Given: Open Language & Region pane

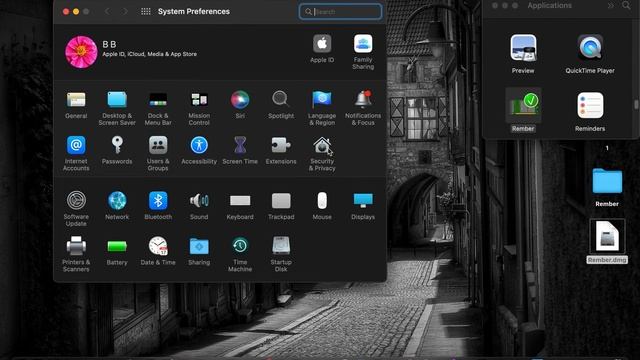Looking at the screenshot, I should click(x=322, y=108).
